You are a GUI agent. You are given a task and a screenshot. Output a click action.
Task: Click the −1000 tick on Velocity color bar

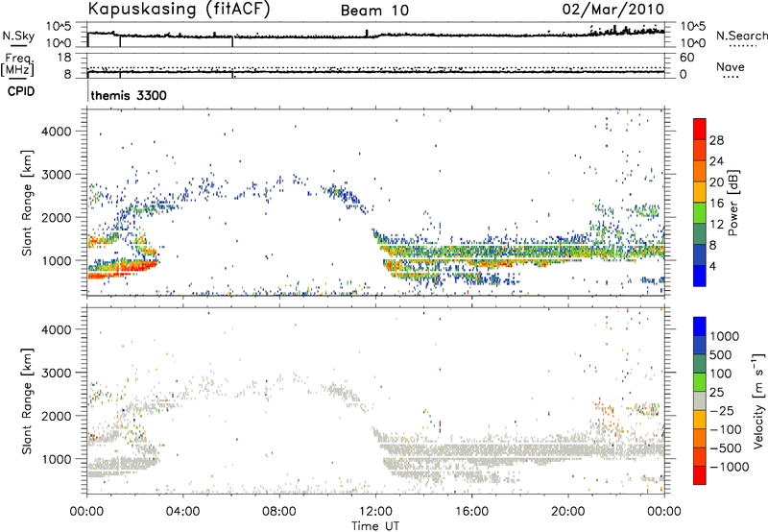(730, 467)
